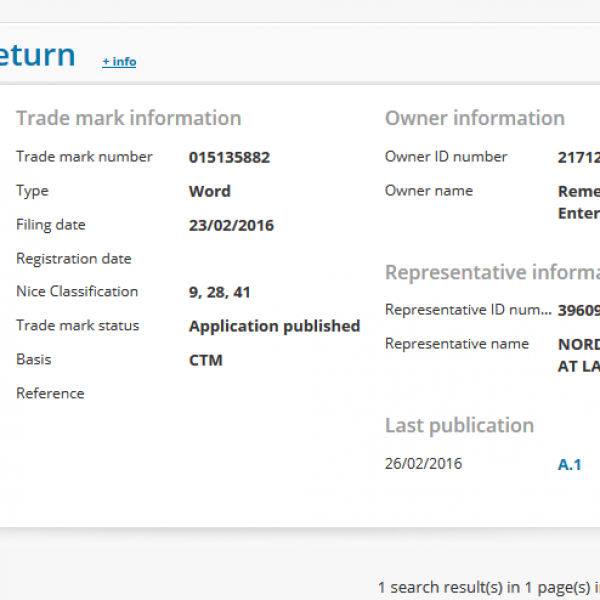600x600 pixels.
Task: Click the 'Reference' field label
Action: click(x=50, y=393)
